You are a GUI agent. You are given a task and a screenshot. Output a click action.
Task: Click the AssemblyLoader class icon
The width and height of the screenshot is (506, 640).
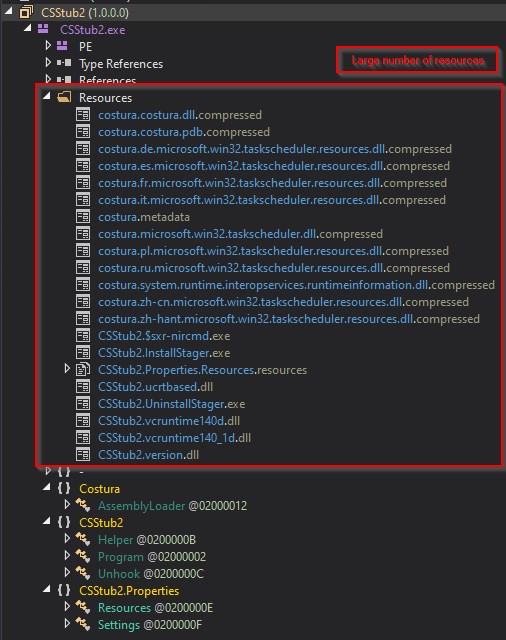click(83, 505)
